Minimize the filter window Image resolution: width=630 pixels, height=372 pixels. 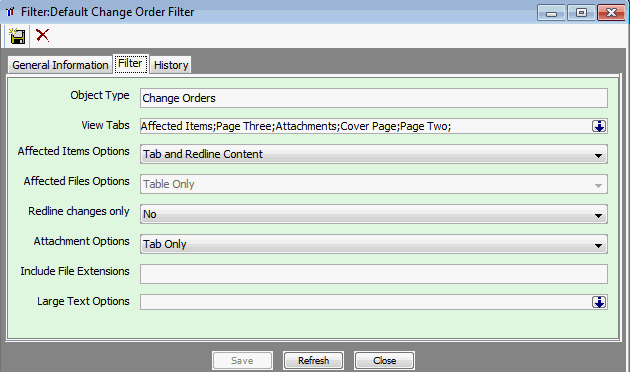coord(551,13)
